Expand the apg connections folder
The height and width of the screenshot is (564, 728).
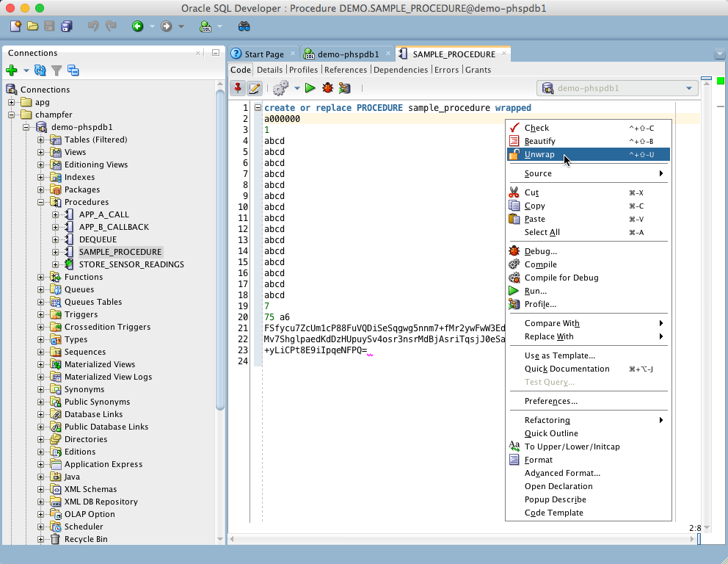11,102
